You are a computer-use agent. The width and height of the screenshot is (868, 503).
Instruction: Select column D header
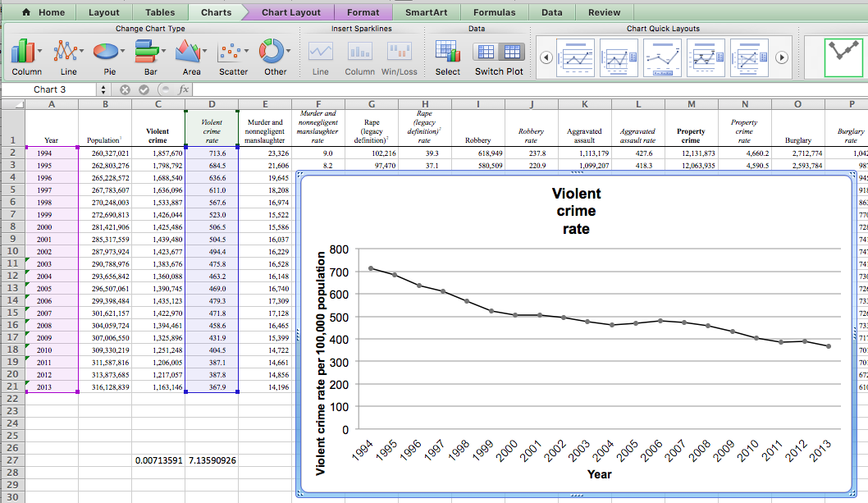click(x=212, y=104)
